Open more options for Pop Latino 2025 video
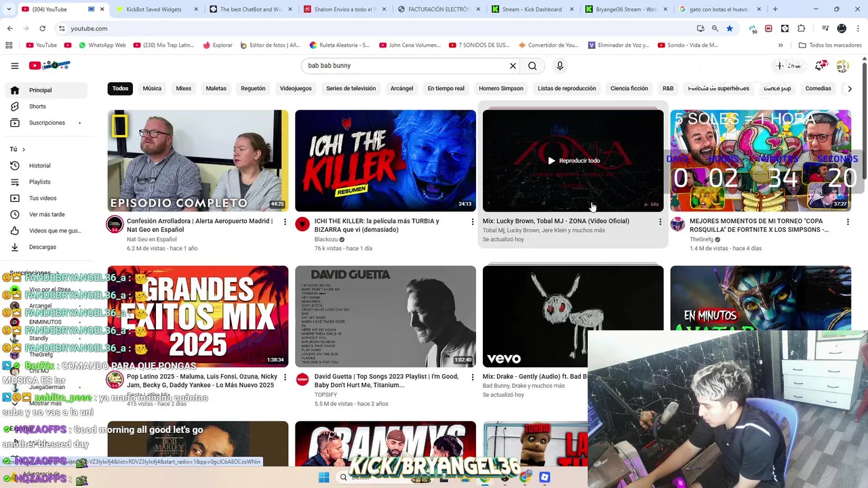This screenshot has height=488, width=868. (x=285, y=377)
